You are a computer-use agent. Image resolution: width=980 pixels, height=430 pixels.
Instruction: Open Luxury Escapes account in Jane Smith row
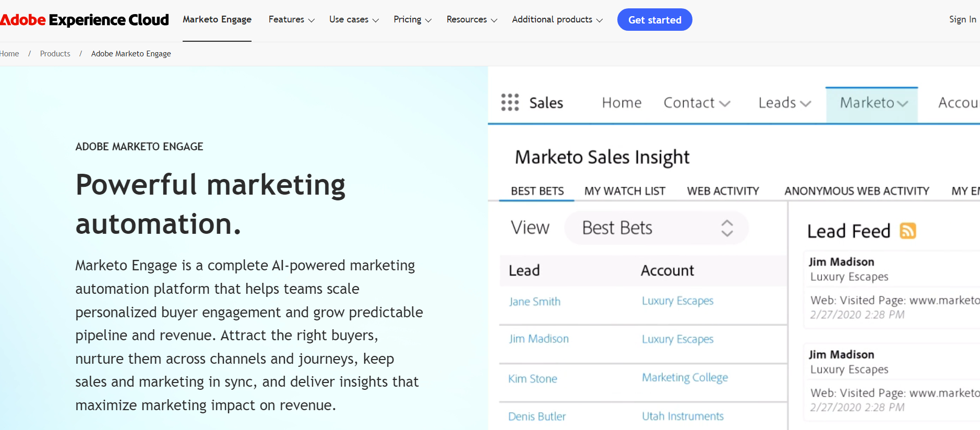(677, 301)
